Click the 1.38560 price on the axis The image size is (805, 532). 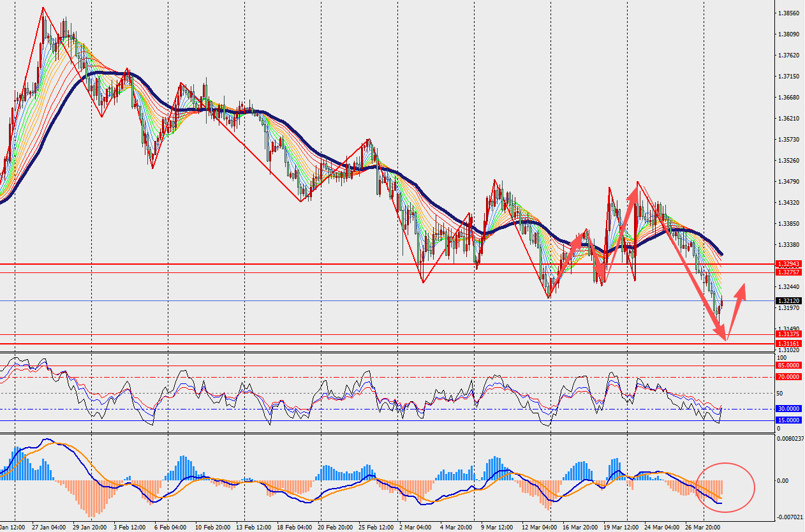point(790,13)
